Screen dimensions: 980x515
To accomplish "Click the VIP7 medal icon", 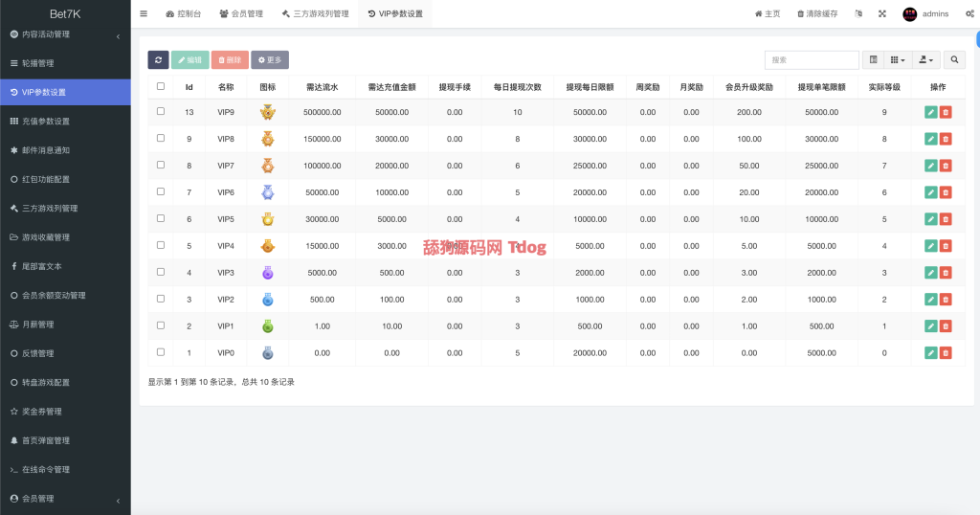I will [x=268, y=166].
